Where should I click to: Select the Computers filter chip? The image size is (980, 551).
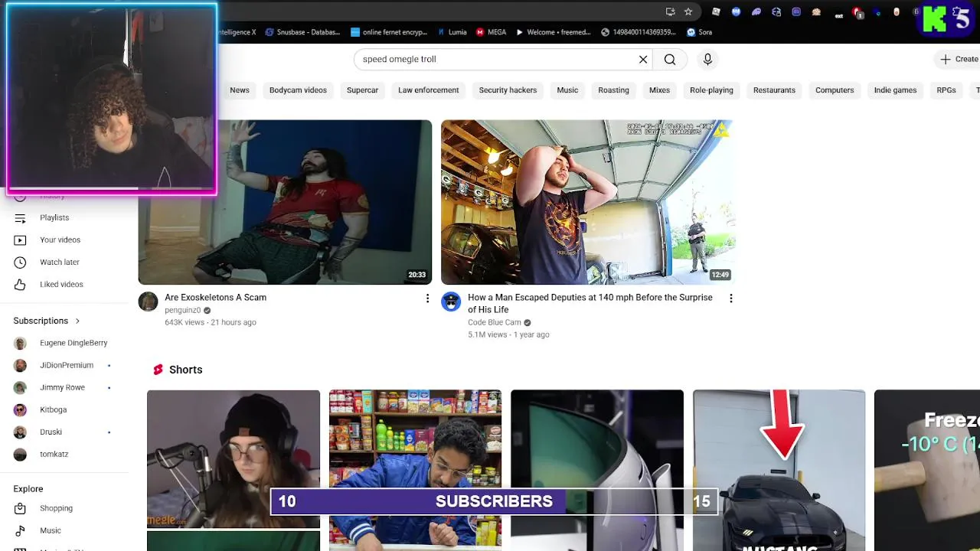(x=835, y=90)
